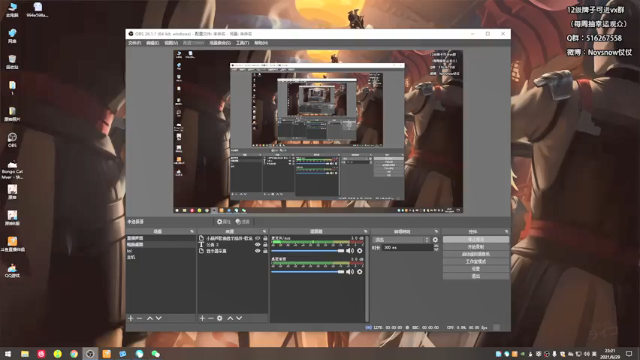This screenshot has height=360, width=640.
Task: Click the 300 ms transition duration field
Action: (407, 248)
